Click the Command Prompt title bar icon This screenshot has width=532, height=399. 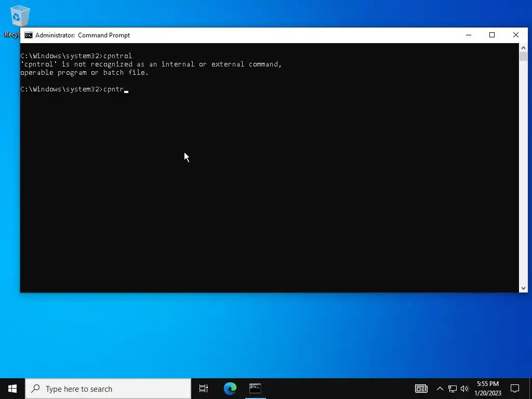29,35
